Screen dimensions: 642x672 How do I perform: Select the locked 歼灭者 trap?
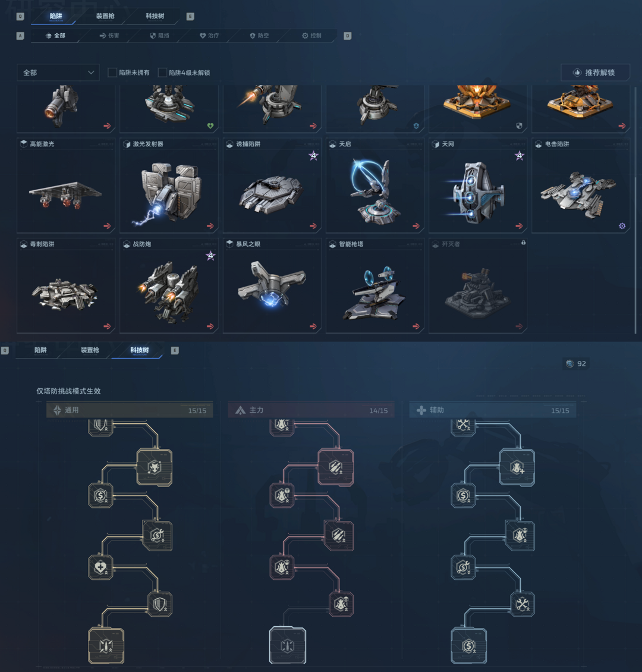(x=477, y=285)
